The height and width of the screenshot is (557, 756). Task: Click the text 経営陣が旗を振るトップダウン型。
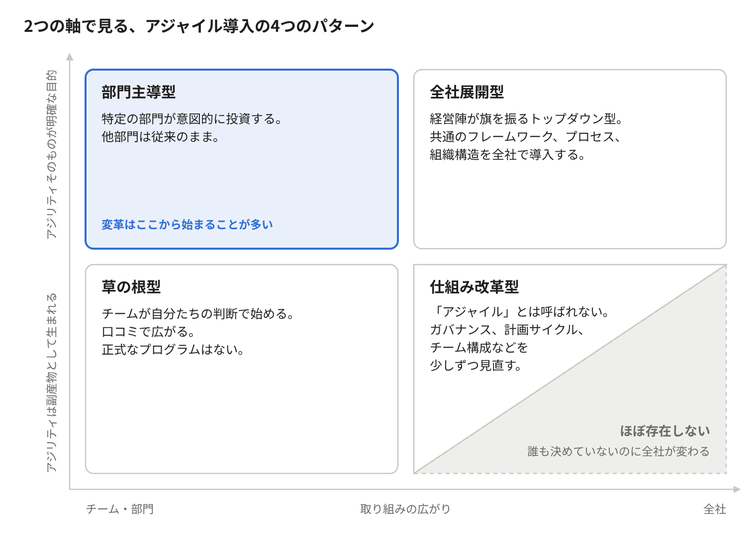click(527, 119)
